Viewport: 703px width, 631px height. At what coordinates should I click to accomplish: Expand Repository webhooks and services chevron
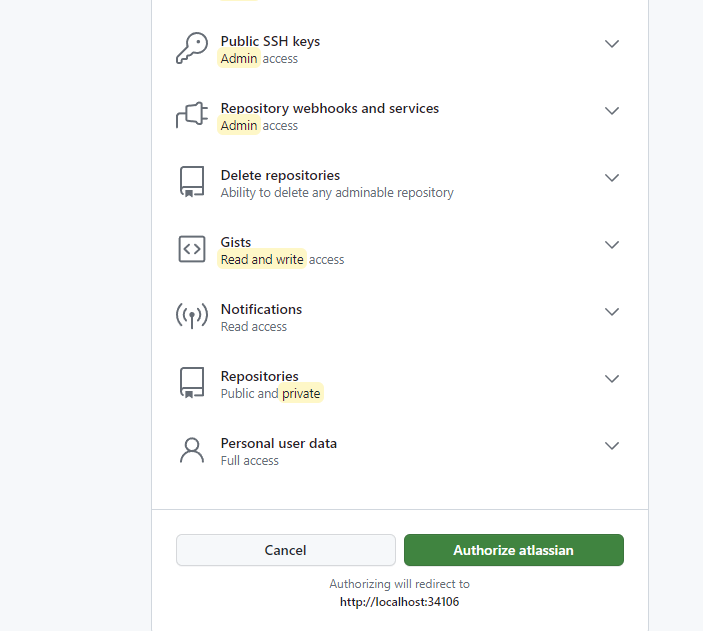(612, 111)
